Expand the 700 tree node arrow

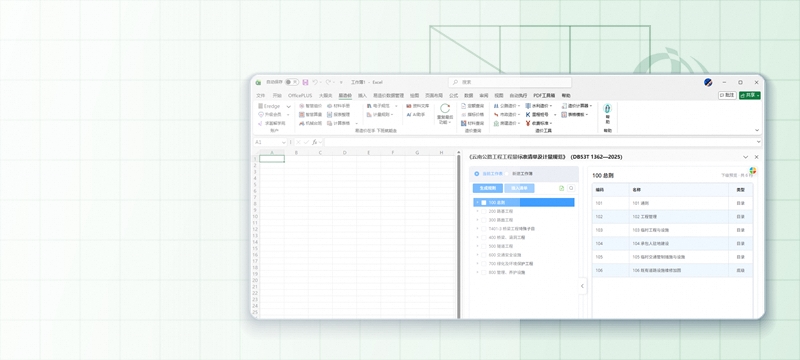pyautogui.click(x=477, y=264)
